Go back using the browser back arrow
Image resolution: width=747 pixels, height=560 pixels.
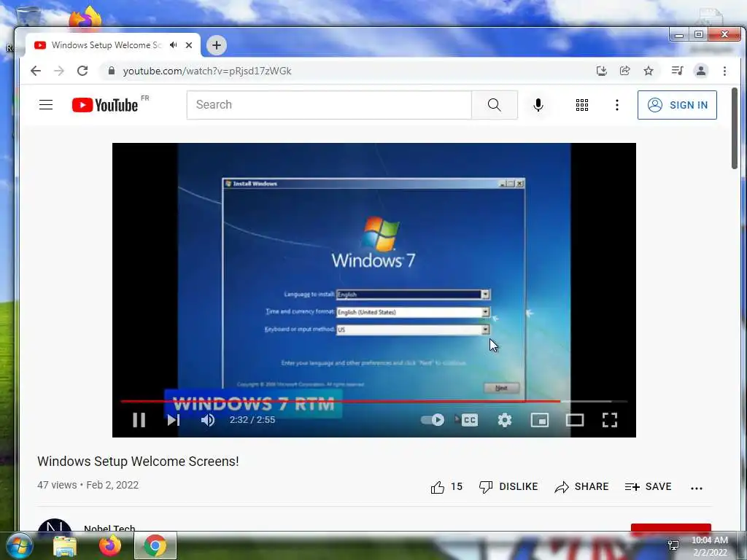click(36, 71)
